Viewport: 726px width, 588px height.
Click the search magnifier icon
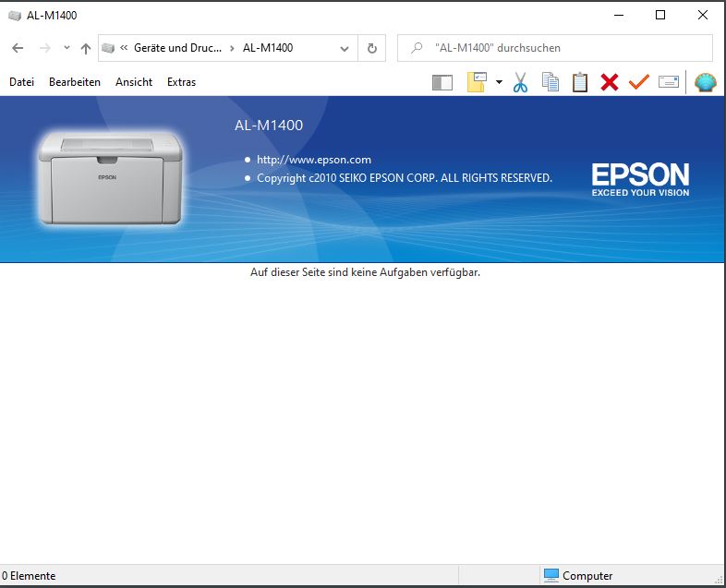[417, 48]
